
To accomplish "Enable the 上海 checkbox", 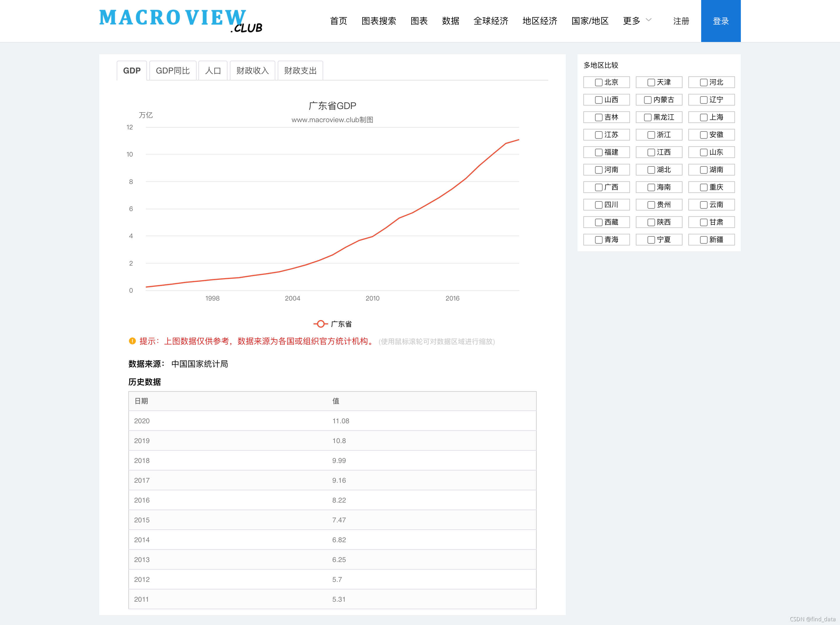I will click(703, 117).
